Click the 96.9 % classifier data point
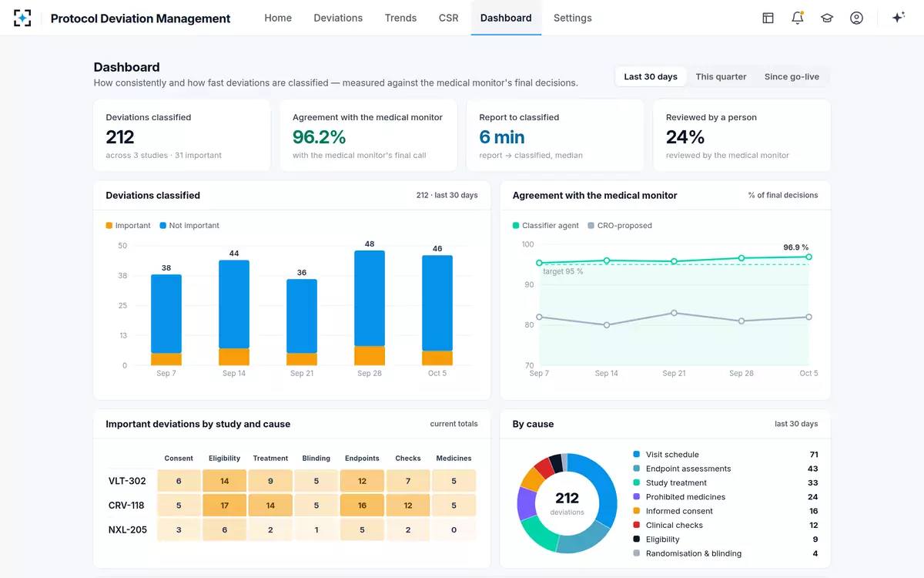 point(808,257)
